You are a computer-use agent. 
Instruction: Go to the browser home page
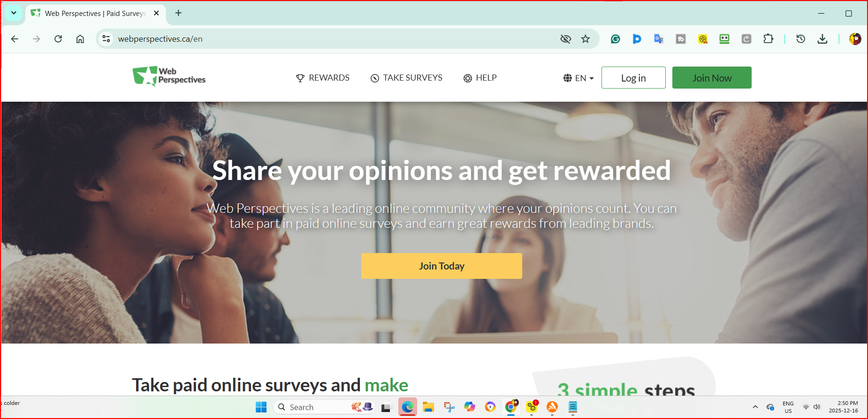coord(80,39)
